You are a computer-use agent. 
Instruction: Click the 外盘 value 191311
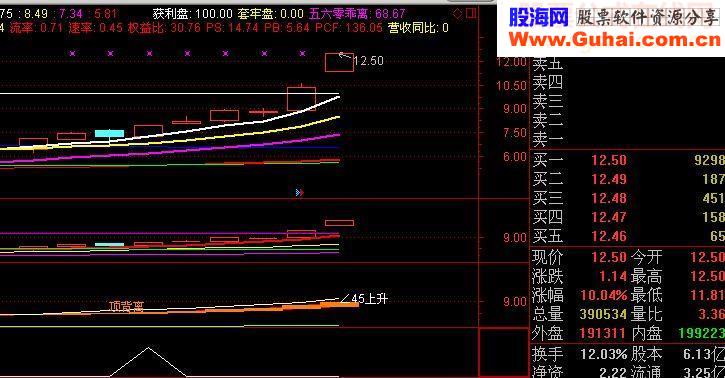[x=603, y=333]
